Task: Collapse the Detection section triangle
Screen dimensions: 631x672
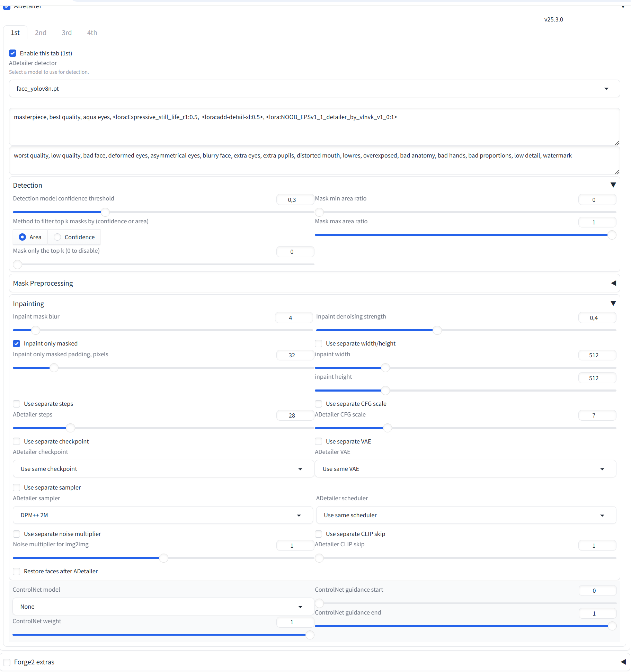Action: (x=613, y=185)
